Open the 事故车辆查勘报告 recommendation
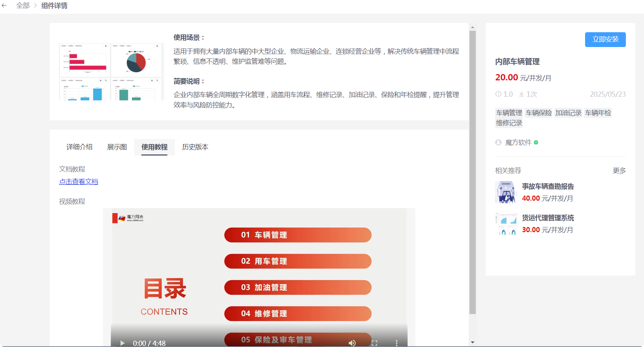This screenshot has height=347, width=644. (x=548, y=186)
